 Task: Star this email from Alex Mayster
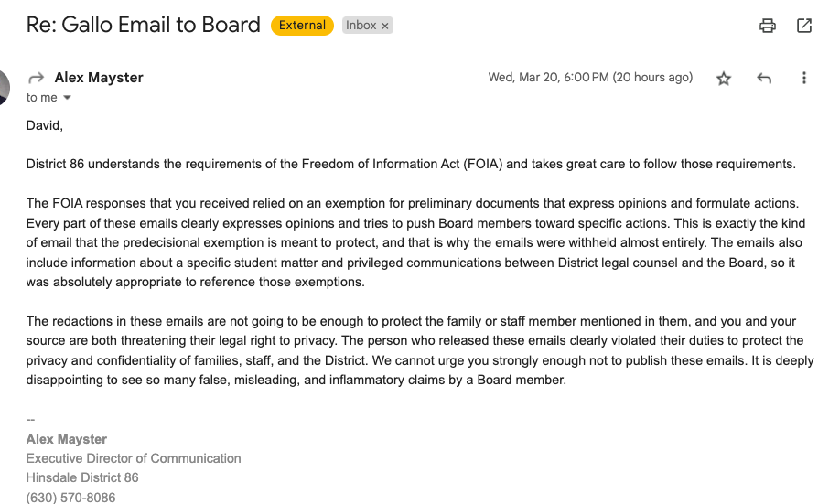coord(724,79)
